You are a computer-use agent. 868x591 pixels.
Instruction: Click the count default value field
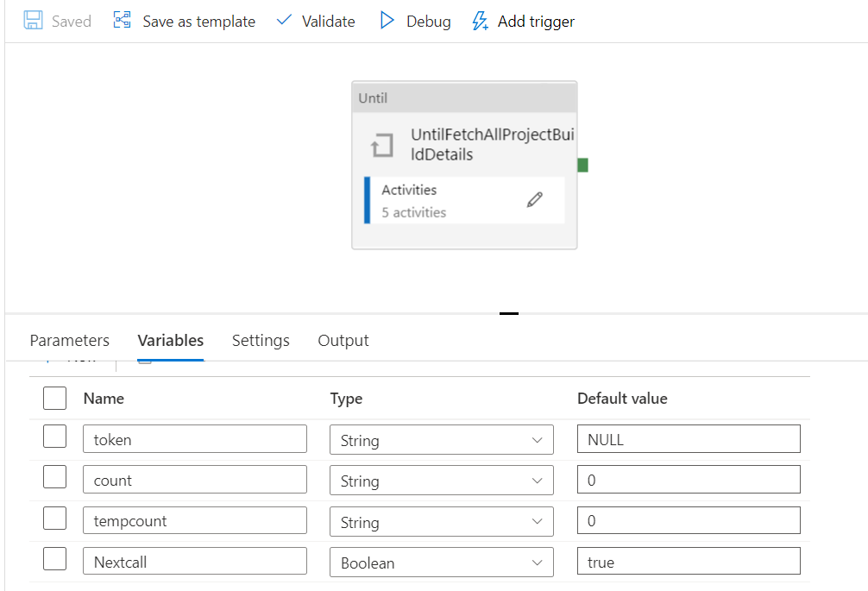tap(688, 480)
